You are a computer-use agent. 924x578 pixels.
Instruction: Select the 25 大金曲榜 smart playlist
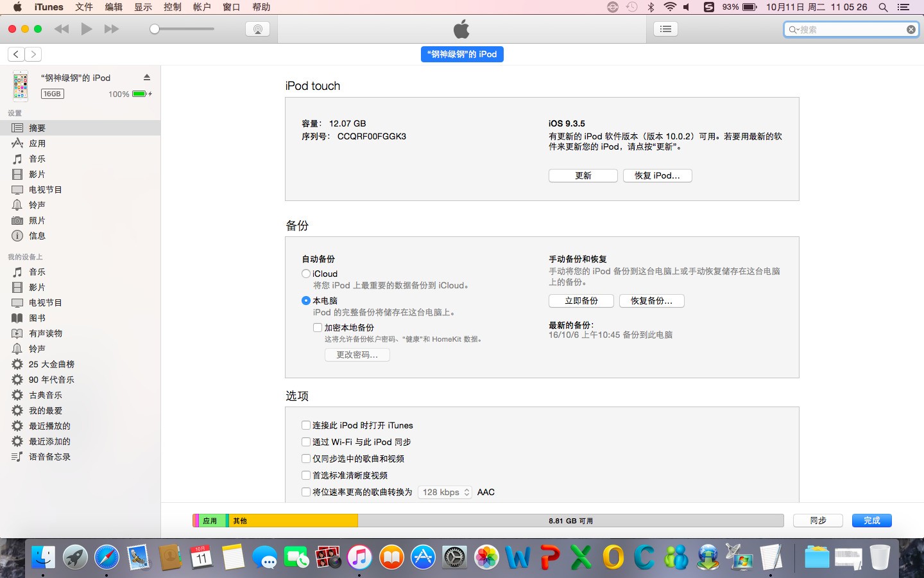[x=80, y=364]
